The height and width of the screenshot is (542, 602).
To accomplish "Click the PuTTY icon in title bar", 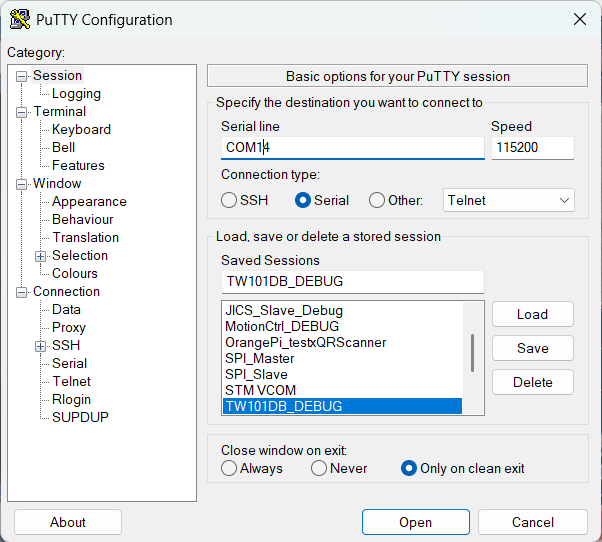I will coord(20,19).
